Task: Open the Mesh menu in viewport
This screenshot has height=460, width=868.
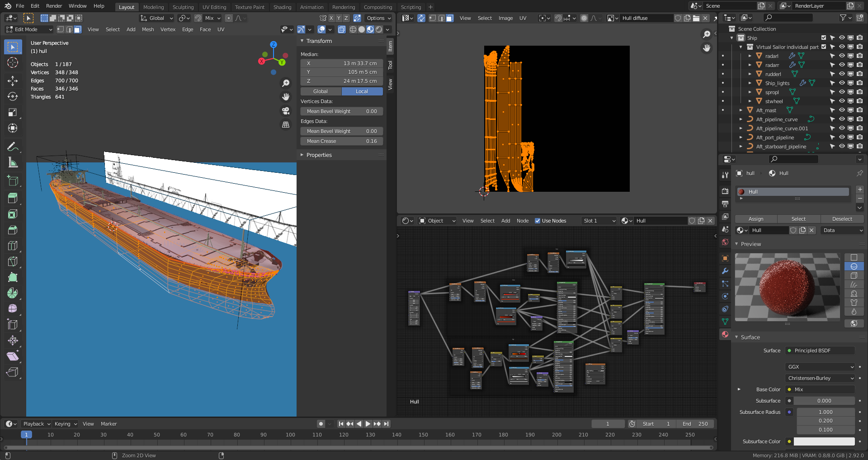Action: coord(148,29)
